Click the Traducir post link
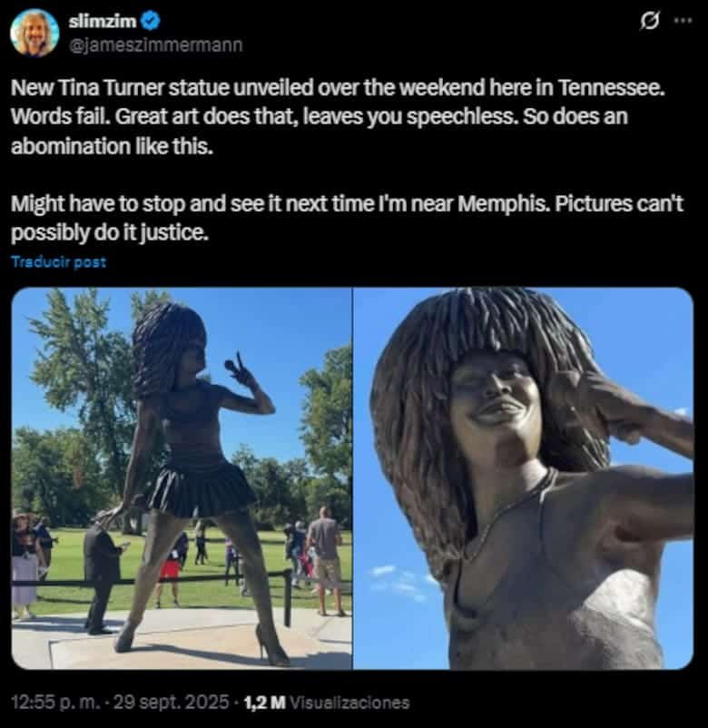This screenshot has height=728, width=708. tap(58, 261)
